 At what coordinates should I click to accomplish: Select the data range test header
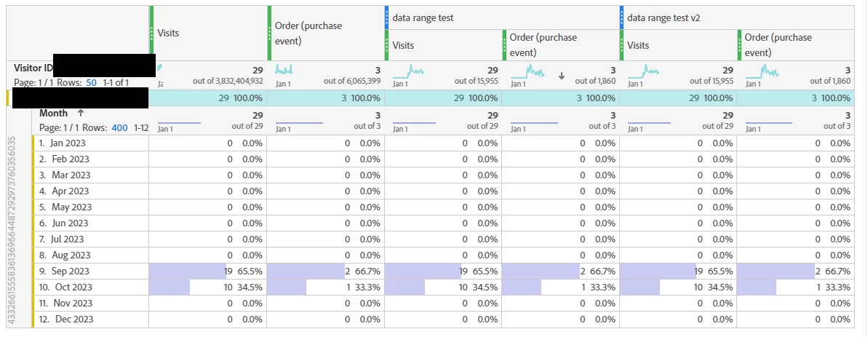501,17
